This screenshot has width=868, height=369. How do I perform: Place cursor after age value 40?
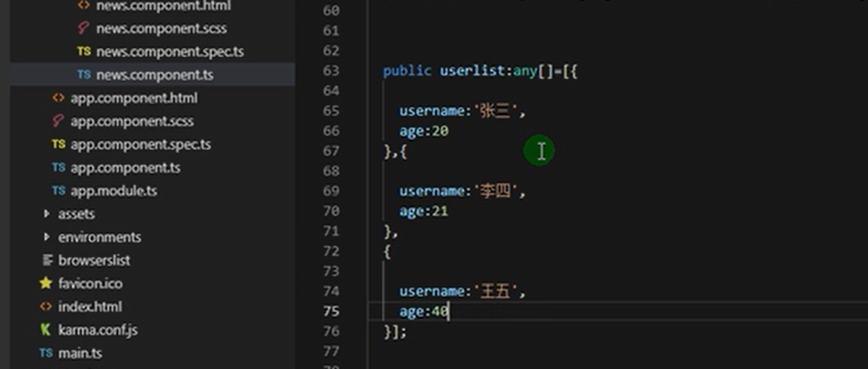pos(449,311)
